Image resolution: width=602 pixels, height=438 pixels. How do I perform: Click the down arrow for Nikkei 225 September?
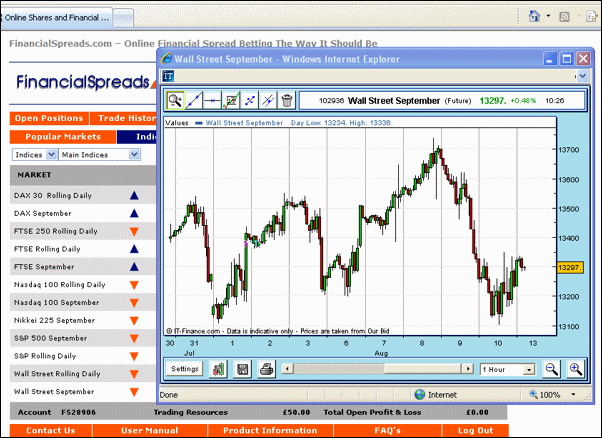134,321
